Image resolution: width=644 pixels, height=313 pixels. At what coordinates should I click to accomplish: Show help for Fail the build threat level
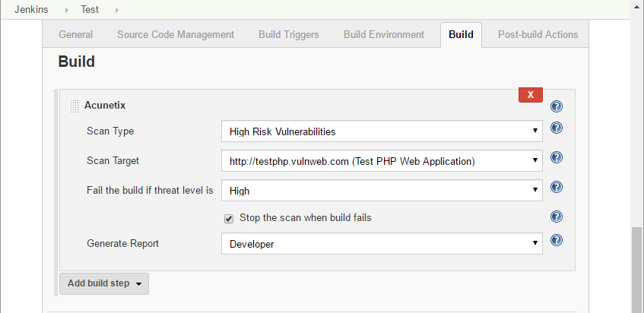556,187
